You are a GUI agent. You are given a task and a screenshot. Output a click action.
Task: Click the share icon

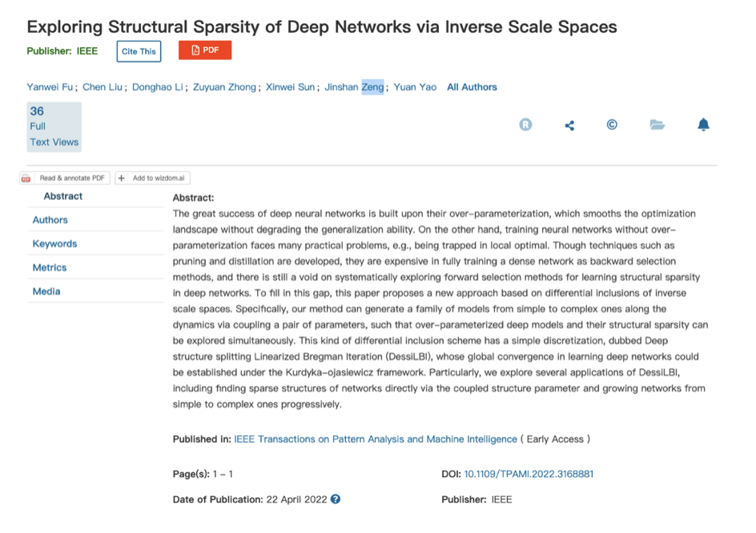pos(569,126)
